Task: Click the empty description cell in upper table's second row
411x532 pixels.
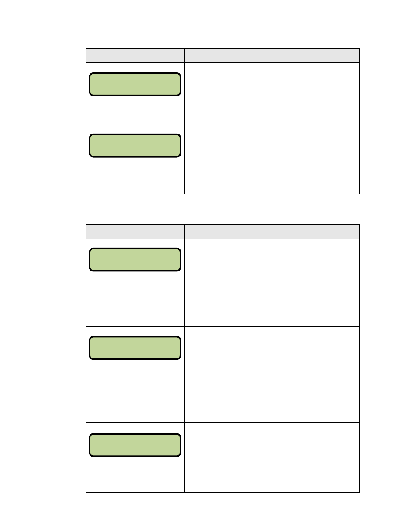Action: pyautogui.click(x=272, y=159)
